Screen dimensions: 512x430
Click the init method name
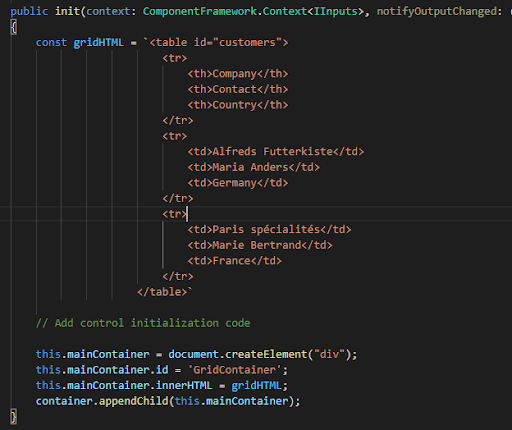(67, 11)
